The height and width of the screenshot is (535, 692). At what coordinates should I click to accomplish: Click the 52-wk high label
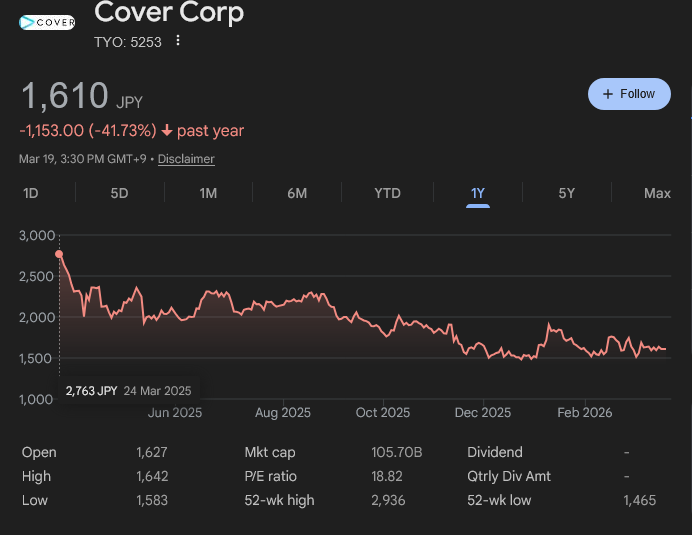tap(279, 501)
